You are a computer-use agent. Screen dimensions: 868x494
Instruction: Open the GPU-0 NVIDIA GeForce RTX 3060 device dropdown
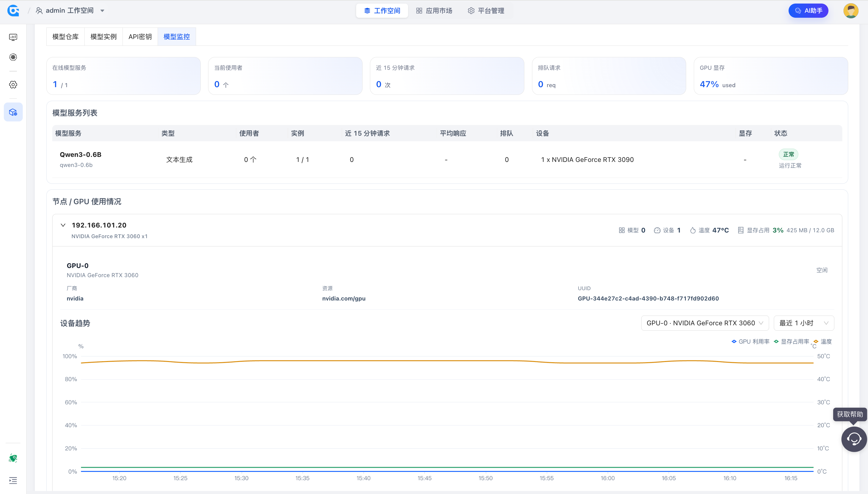click(x=705, y=323)
